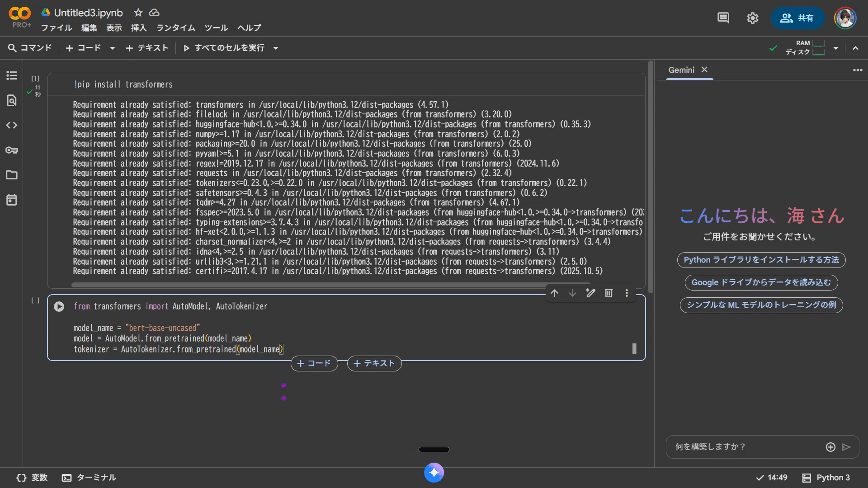Image resolution: width=868 pixels, height=488 pixels.
Task: Choose the simple ML training example suggestion
Action: (x=761, y=305)
